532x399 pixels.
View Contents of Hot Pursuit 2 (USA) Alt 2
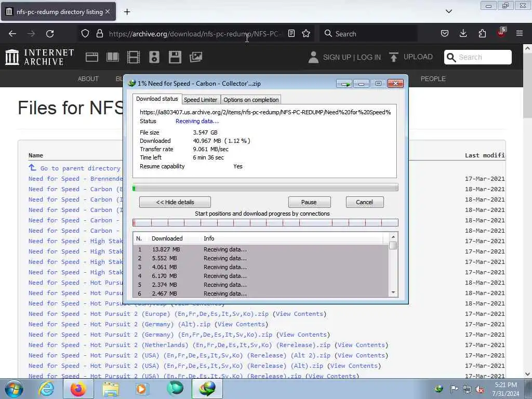362,355
